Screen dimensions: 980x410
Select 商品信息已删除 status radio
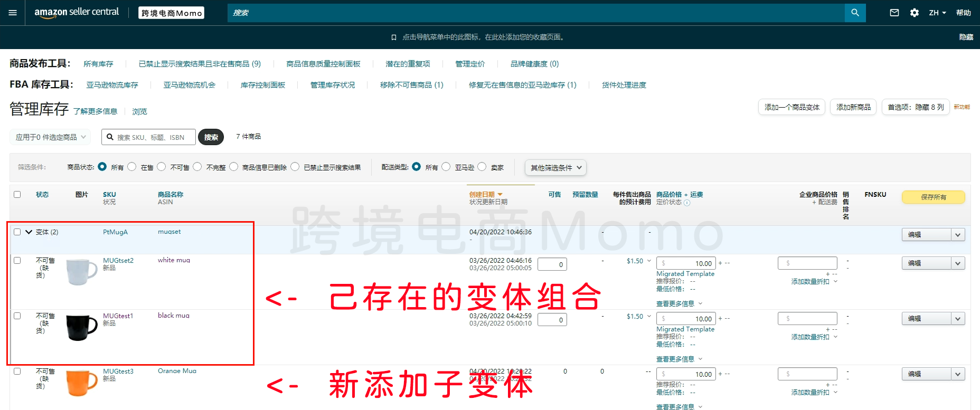click(x=233, y=167)
